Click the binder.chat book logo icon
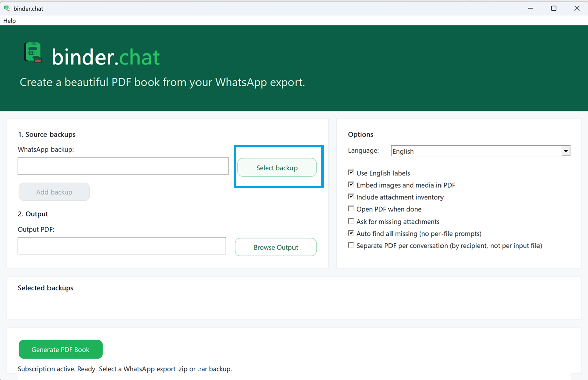 pyautogui.click(x=33, y=52)
